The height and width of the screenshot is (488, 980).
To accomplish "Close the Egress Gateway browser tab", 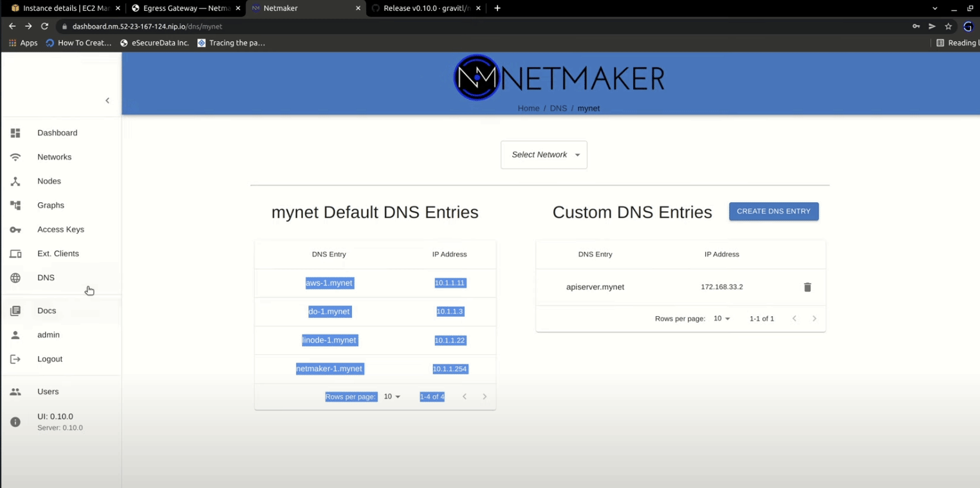I will 239,8.
